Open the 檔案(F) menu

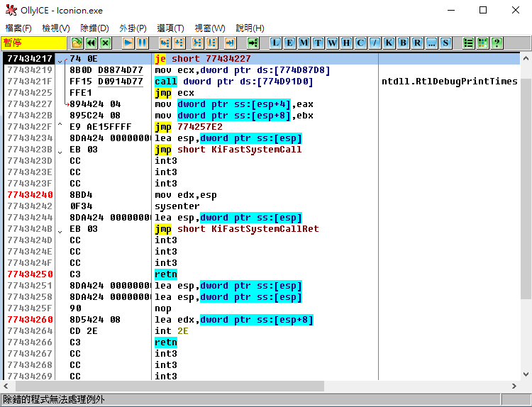[18, 28]
